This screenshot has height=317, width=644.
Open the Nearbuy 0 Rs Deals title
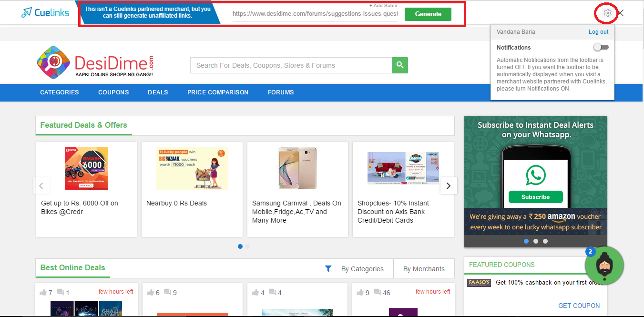[x=176, y=203]
